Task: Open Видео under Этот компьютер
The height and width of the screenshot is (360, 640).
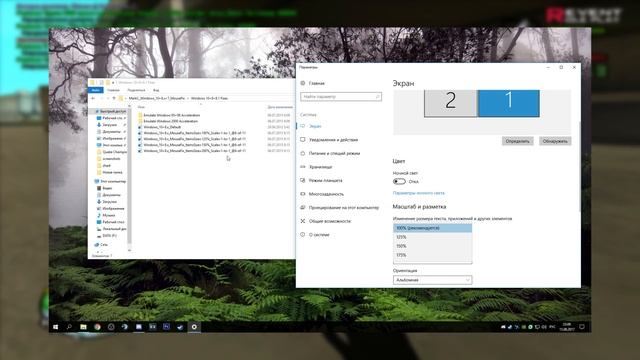Action: point(104,188)
